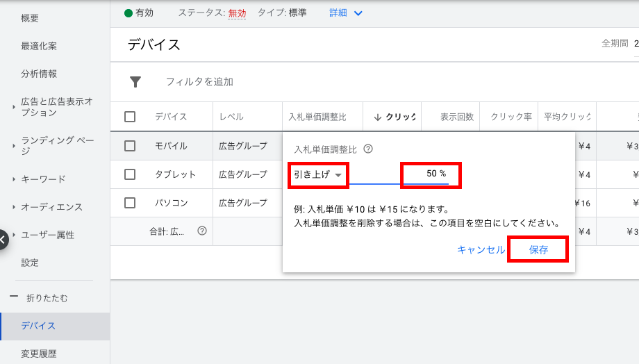The height and width of the screenshot is (364, 639).
Task: Click the キャンセル button
Action: coord(481,250)
